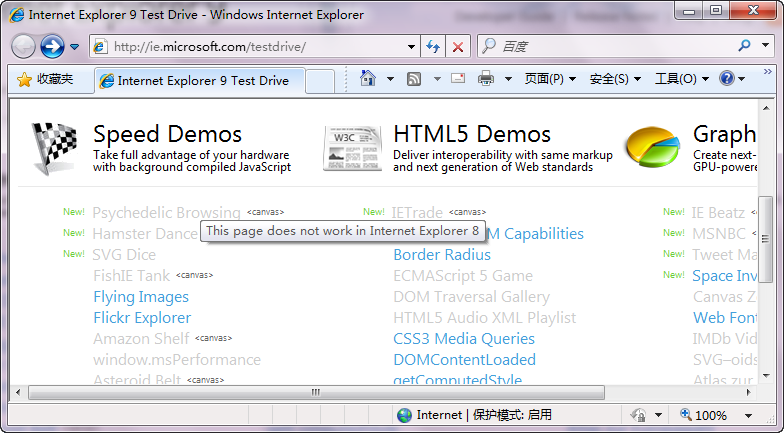Click the search box with magnifier

point(605,46)
